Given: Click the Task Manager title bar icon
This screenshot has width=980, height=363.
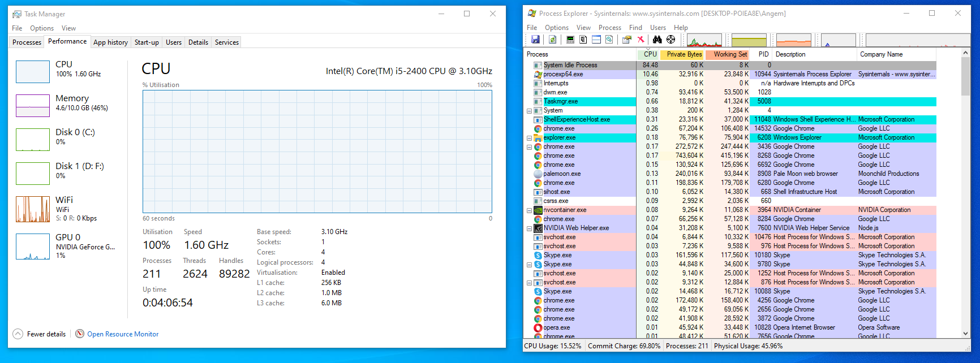Looking at the screenshot, I should (x=17, y=14).
